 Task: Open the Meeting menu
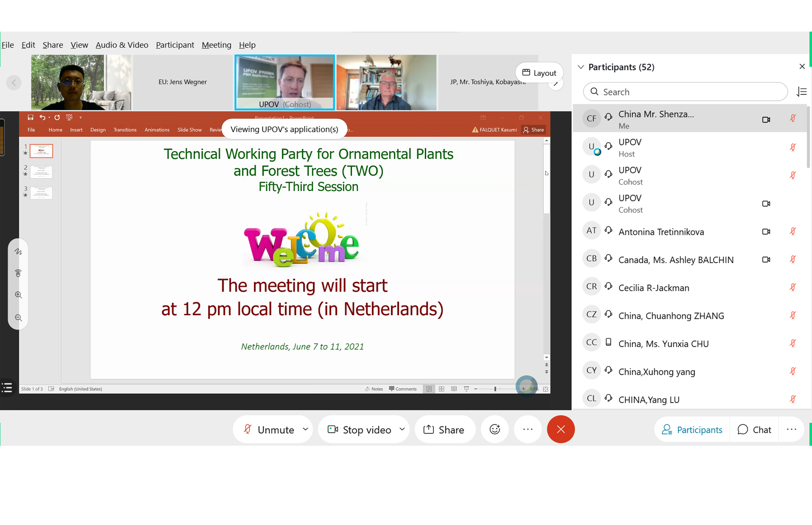click(216, 45)
